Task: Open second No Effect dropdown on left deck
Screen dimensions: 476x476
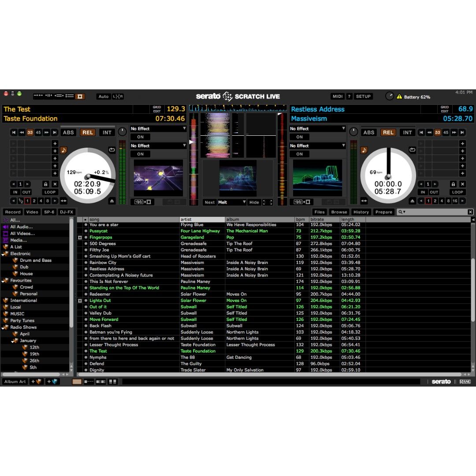Action: (158, 146)
